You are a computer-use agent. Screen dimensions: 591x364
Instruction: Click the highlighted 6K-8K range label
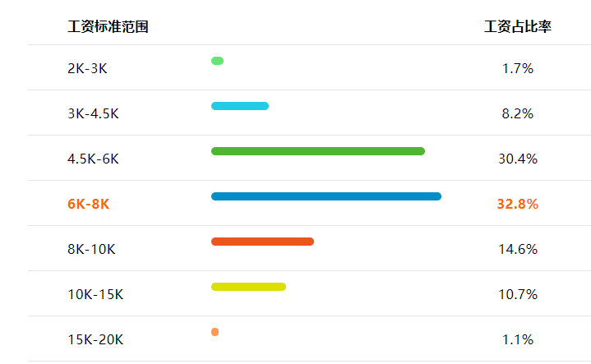click(88, 205)
